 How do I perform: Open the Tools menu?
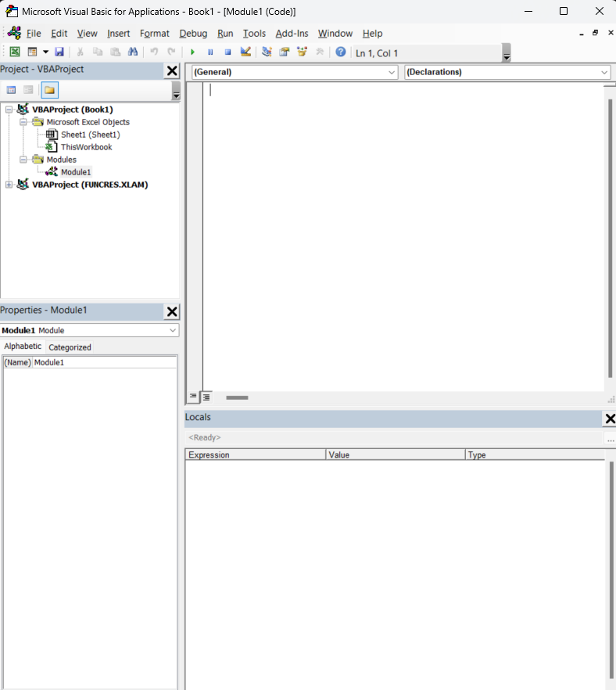point(254,34)
